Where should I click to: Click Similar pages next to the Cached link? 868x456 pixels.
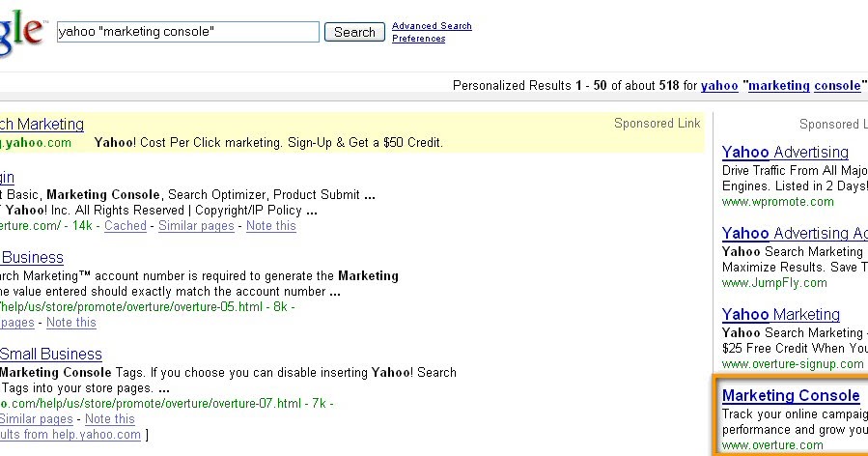click(196, 225)
